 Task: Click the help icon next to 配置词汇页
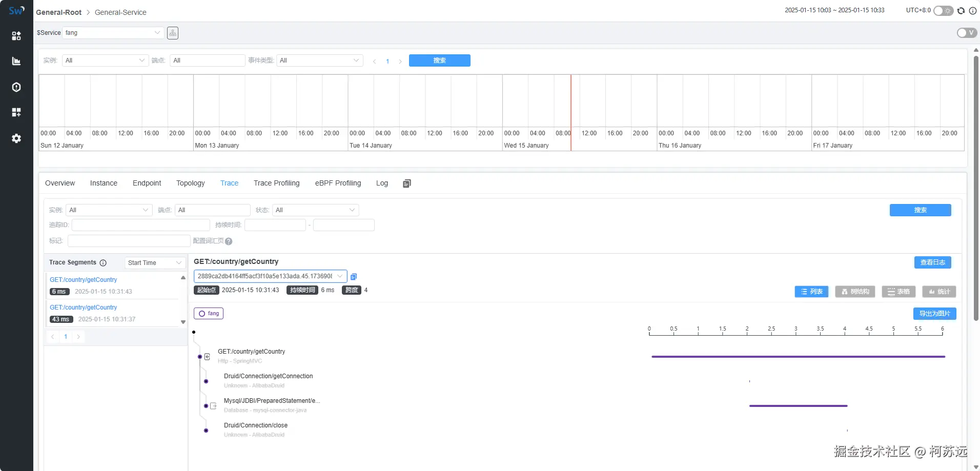[229, 241]
